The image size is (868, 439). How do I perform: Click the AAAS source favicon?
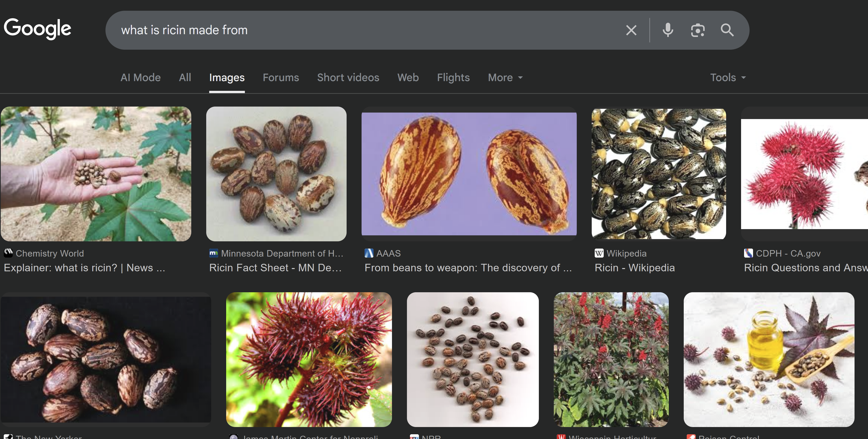(x=369, y=253)
